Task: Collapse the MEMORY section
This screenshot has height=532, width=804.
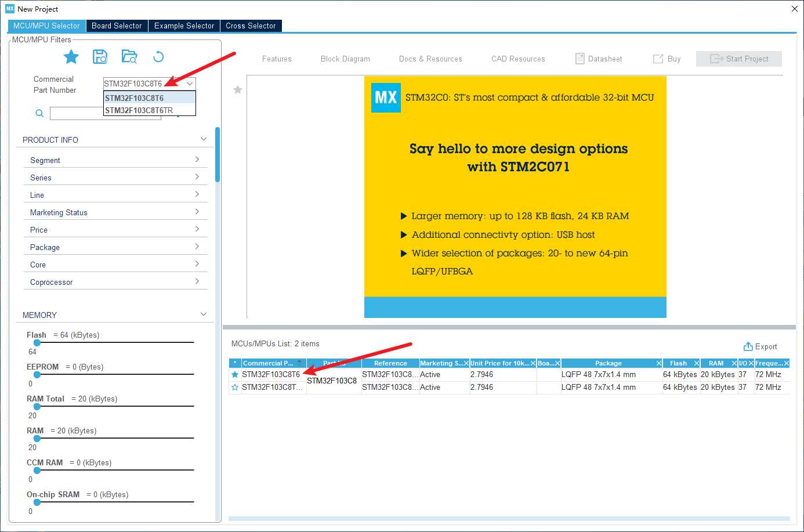Action: (204, 314)
